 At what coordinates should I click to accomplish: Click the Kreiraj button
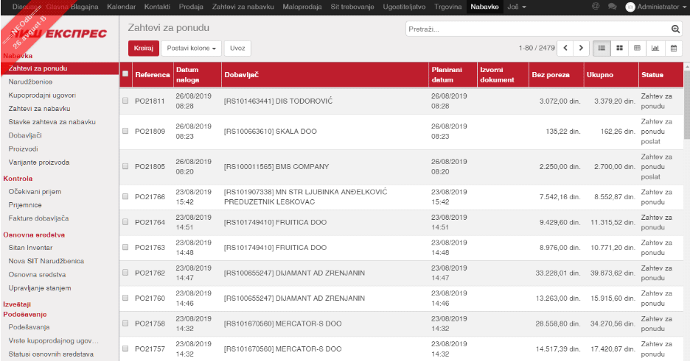pos(143,48)
